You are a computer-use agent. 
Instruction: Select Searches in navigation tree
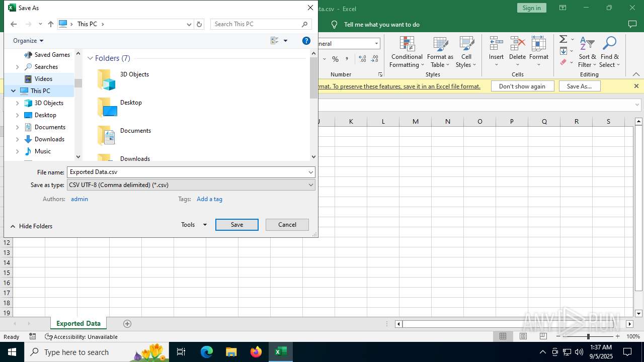(46, 67)
